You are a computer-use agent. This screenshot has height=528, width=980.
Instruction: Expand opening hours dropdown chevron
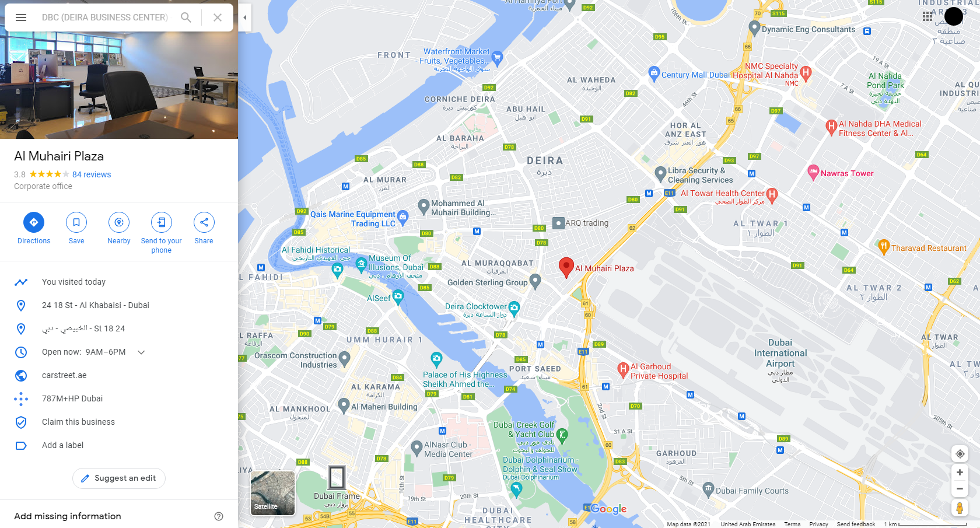click(141, 352)
